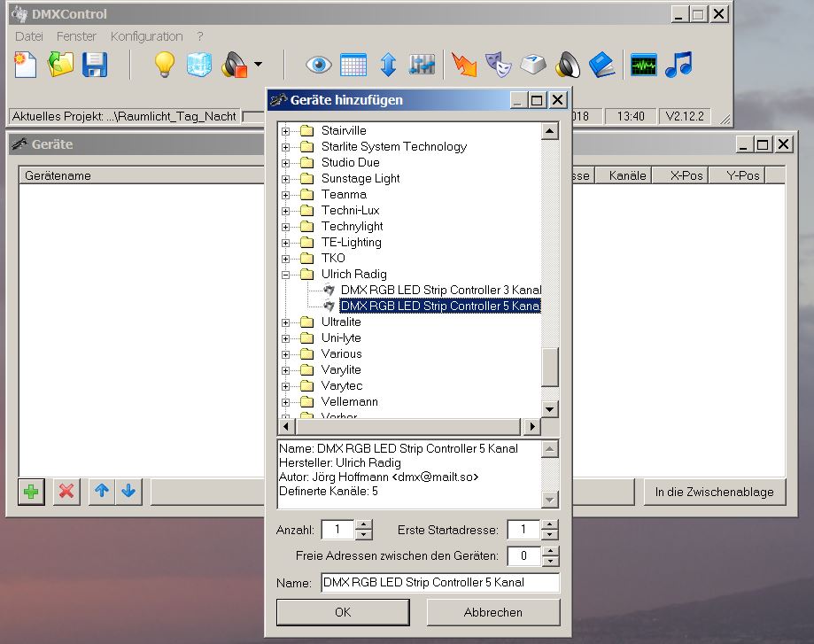
Task: Expand the Stairville folder node
Action: point(286,131)
